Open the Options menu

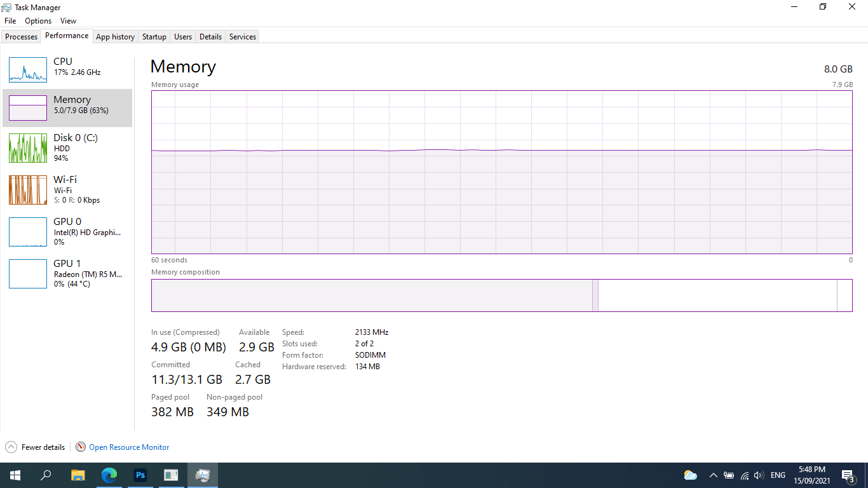point(38,21)
